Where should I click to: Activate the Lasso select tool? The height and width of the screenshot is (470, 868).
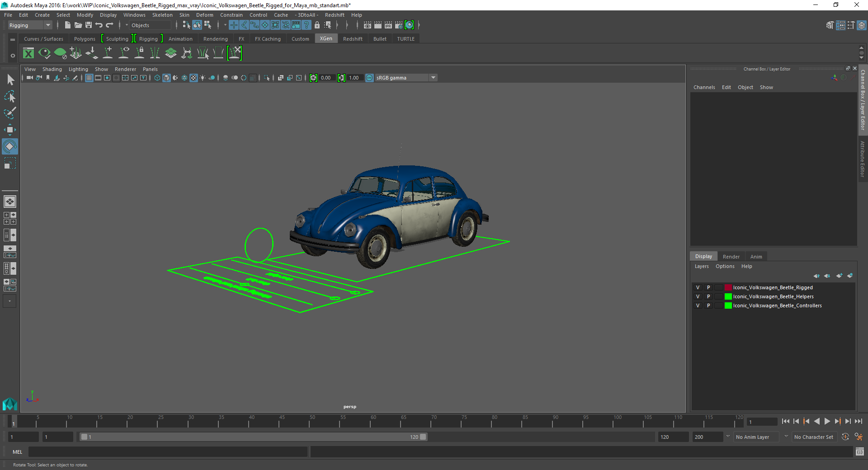click(10, 96)
